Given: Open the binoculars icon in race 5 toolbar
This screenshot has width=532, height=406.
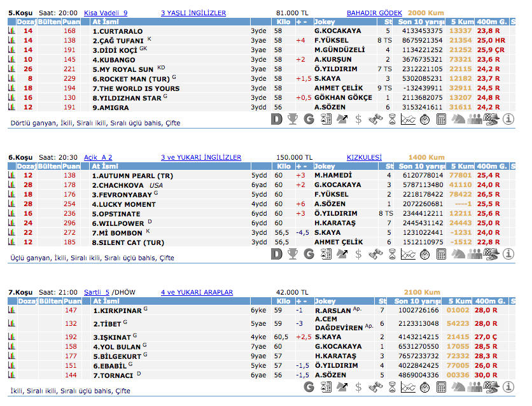Looking at the screenshot, I should pos(375,119).
